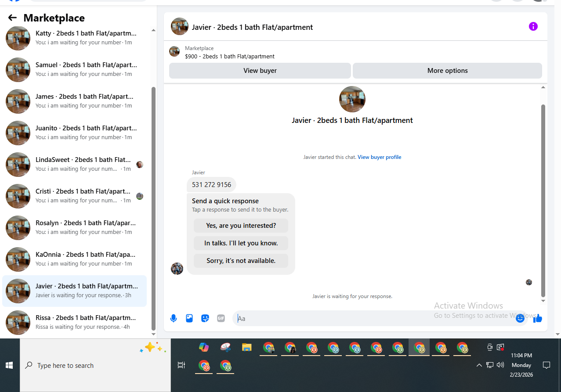The width and height of the screenshot is (561, 392).
Task: Open Copilot from the taskbar
Action: (x=203, y=347)
